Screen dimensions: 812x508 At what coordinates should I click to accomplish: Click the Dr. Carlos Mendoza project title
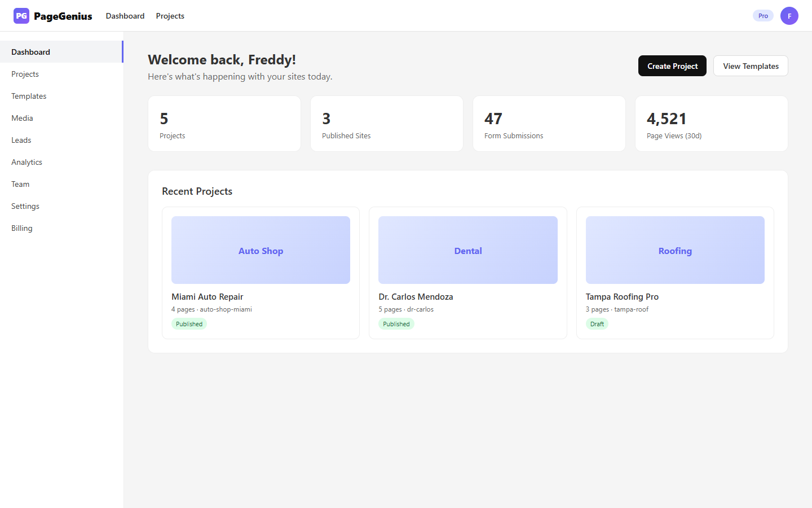tap(416, 297)
